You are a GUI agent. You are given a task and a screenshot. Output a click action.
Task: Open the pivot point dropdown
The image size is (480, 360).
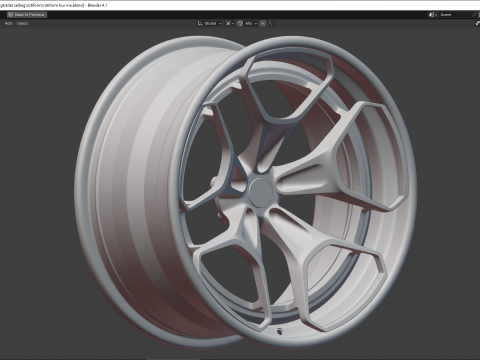(x=230, y=23)
